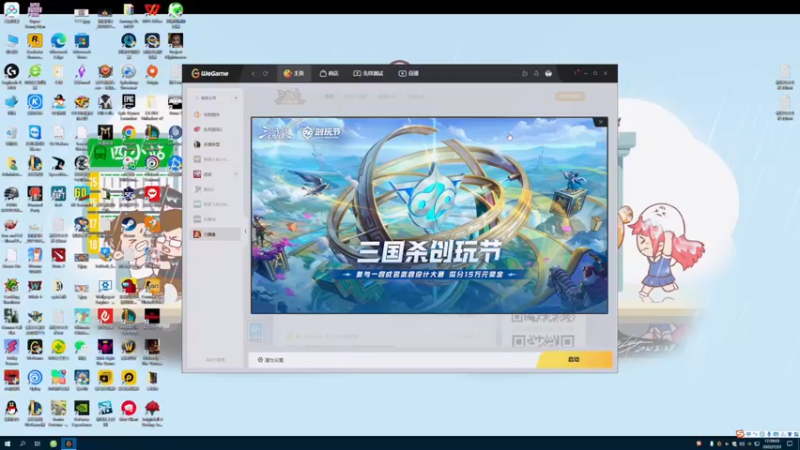Open Origin desktop shortcut

coord(152,76)
